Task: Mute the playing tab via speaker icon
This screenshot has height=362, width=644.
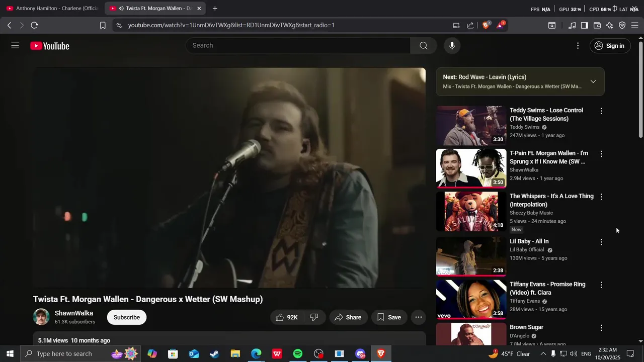Action: tap(121, 9)
